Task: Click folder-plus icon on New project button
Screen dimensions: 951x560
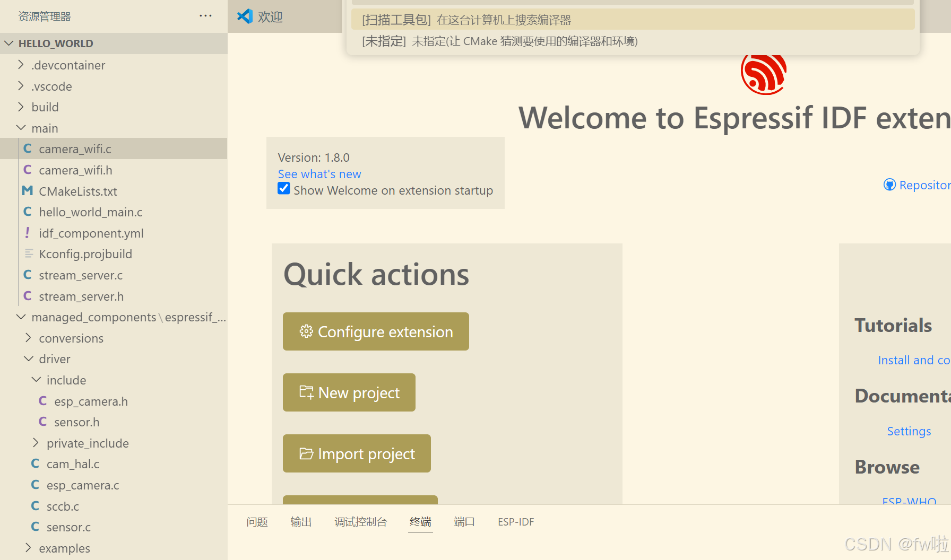Action: pos(307,392)
